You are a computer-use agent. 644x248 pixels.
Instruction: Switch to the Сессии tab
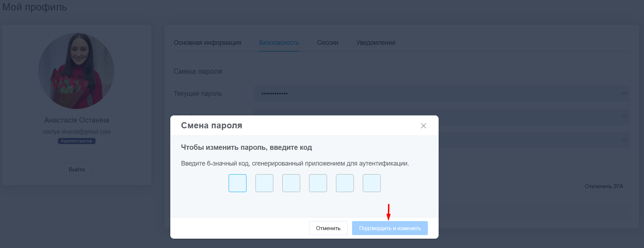pos(327,43)
